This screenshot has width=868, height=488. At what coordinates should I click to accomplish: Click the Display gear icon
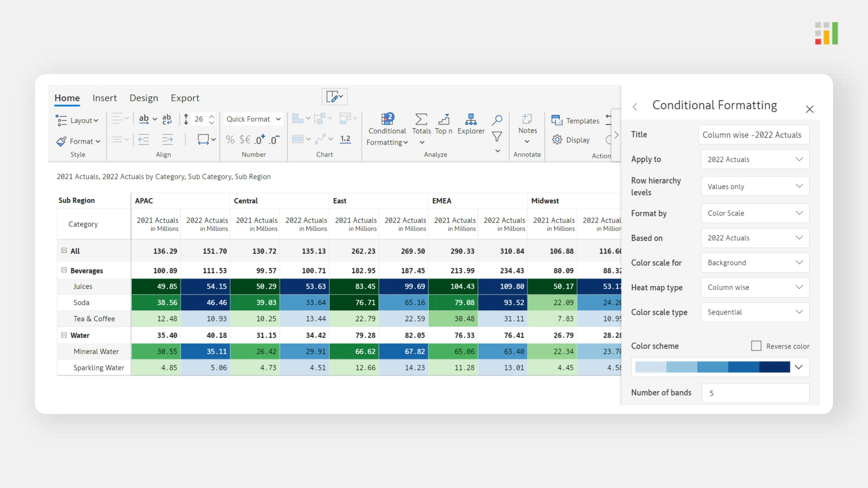click(x=557, y=139)
